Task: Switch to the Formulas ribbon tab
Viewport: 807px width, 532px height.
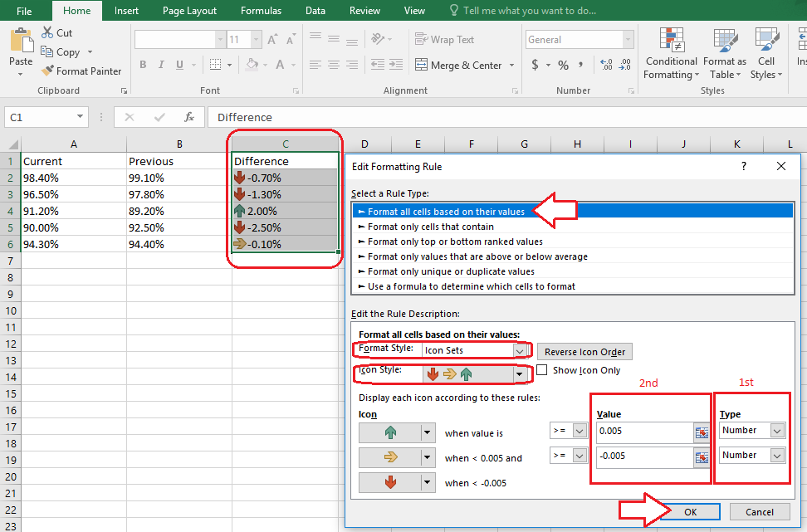Action: [x=261, y=11]
